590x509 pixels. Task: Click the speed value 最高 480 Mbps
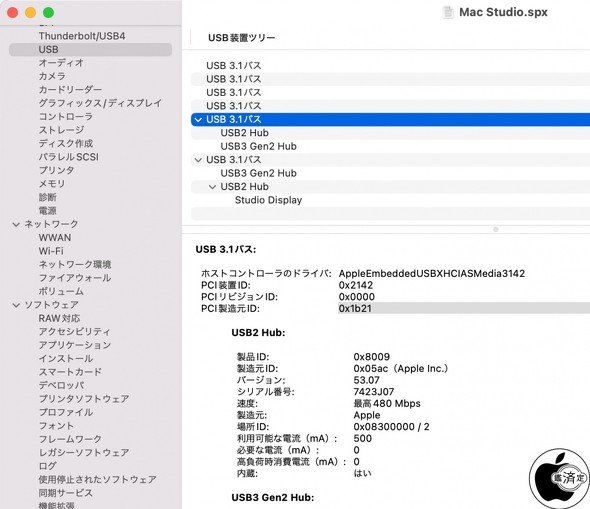[x=387, y=404]
